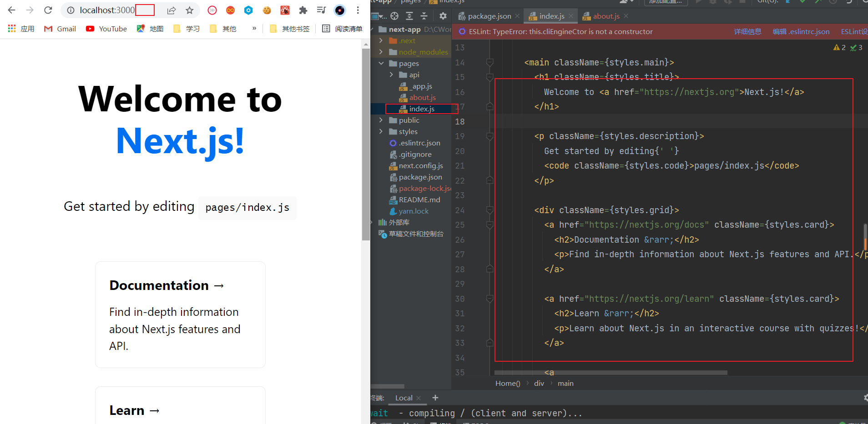868x424 pixels.
Task: Select next.config.js in the project tree
Action: click(x=416, y=165)
